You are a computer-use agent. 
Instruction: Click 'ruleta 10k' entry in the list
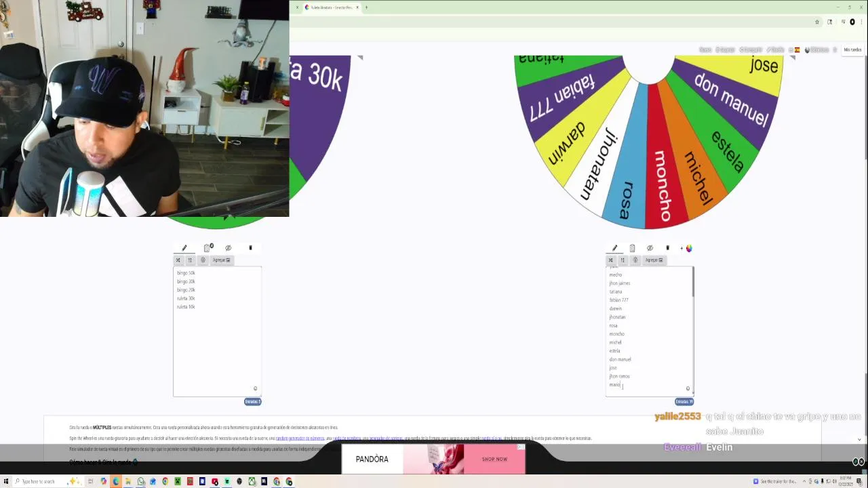click(186, 307)
